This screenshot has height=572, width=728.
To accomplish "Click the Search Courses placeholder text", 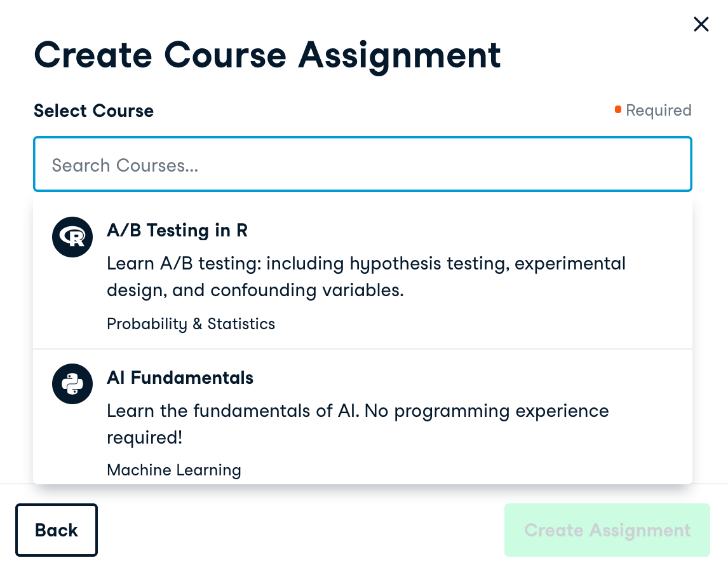I will click(x=125, y=166).
